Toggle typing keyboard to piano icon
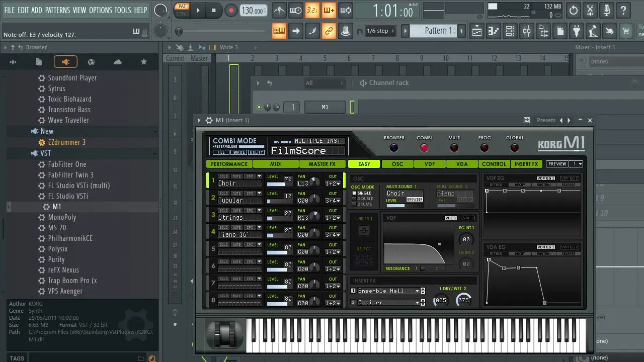This screenshot has height=362, width=644. [x=279, y=31]
